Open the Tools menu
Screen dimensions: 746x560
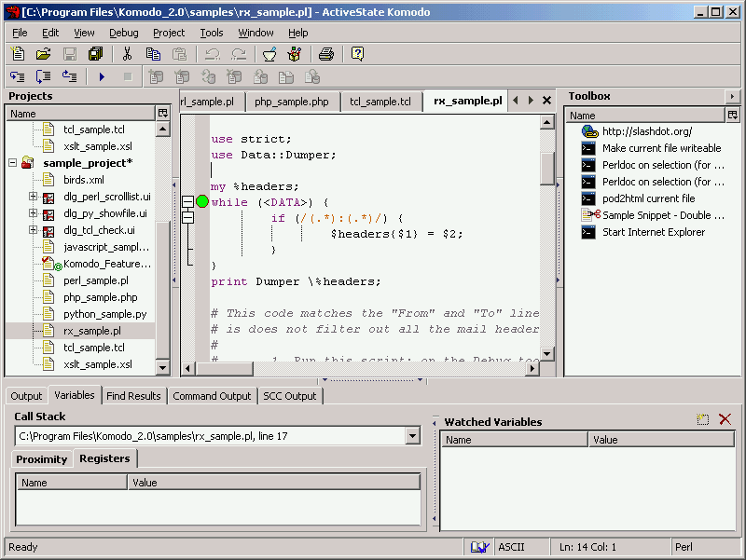(212, 33)
